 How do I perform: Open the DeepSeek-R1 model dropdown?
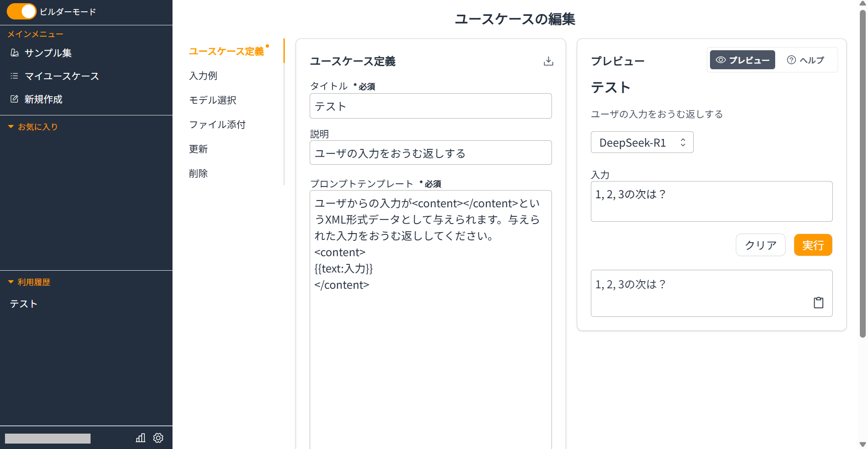[x=642, y=142]
